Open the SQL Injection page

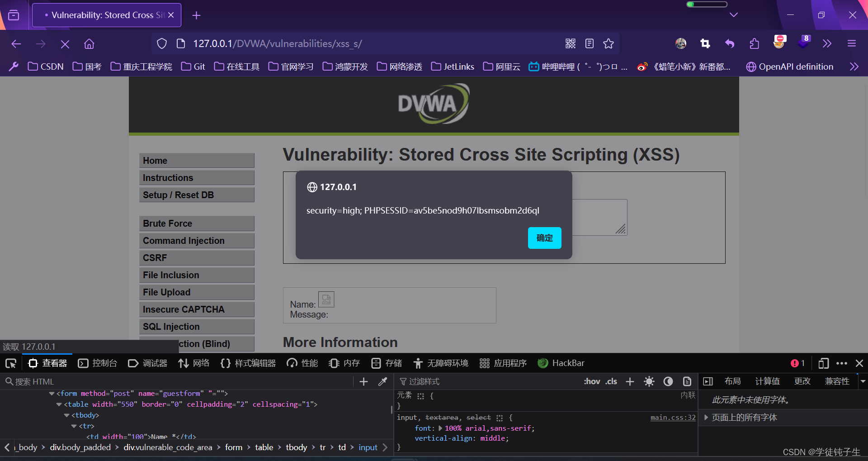(x=197, y=327)
